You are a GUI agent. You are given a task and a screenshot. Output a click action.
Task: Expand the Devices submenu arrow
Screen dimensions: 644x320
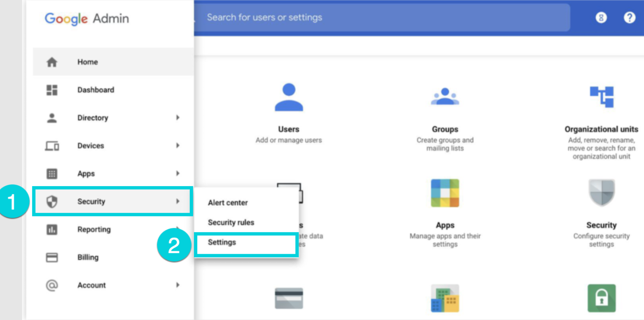178,146
